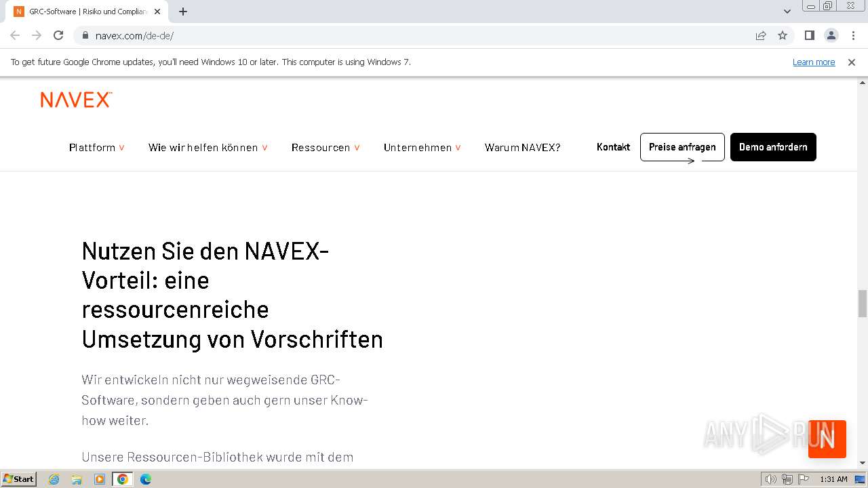This screenshot has width=868, height=488.
Task: Open the tab search chevron
Action: pos(787,12)
